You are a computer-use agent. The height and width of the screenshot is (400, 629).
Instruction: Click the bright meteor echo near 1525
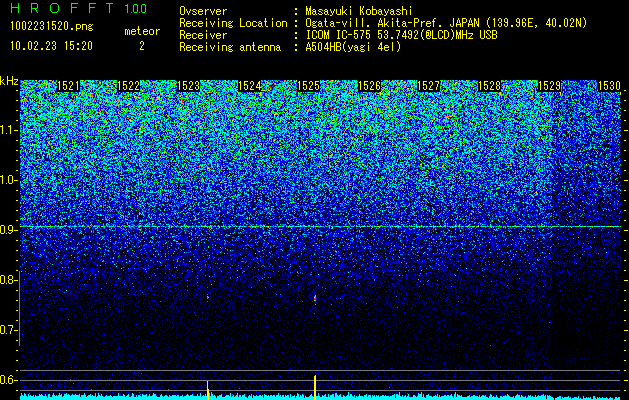tap(315, 299)
